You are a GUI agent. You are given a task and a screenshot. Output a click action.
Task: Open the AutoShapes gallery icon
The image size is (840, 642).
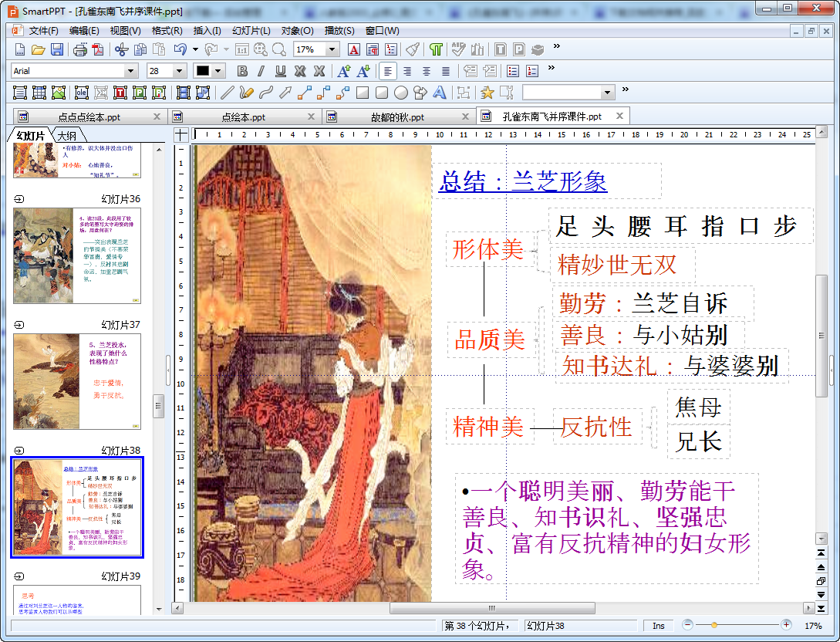420,93
